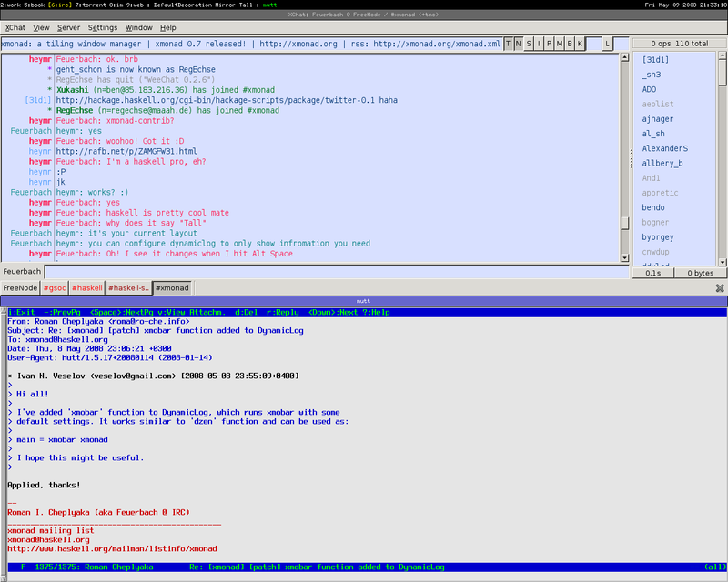Click the chat area scrollbar thumb
The height and width of the screenshot is (582, 728).
[624, 223]
